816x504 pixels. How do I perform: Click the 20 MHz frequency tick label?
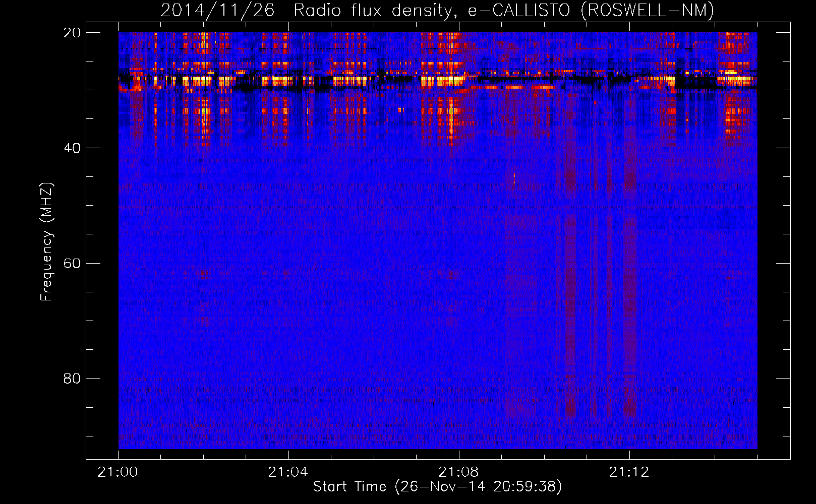point(72,33)
